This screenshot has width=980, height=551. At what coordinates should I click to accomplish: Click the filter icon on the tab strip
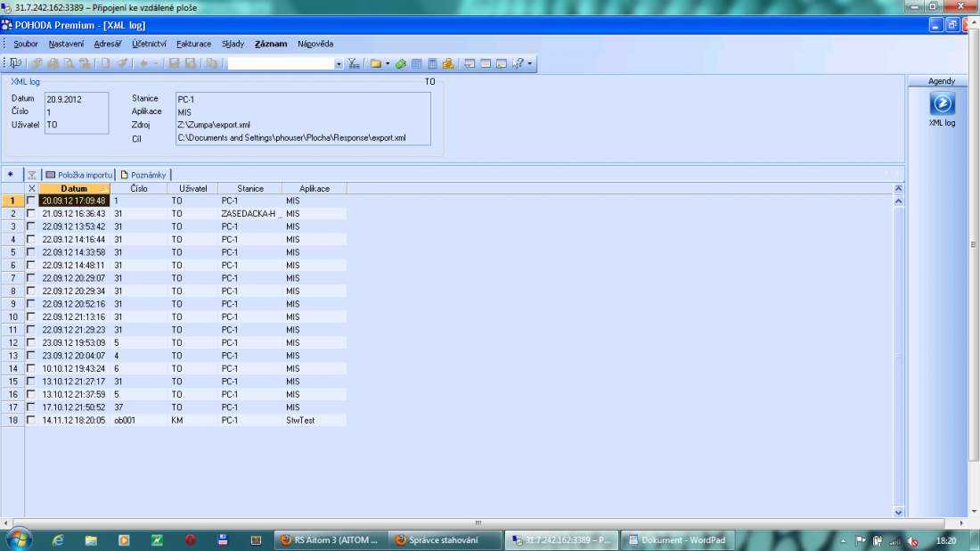32,175
